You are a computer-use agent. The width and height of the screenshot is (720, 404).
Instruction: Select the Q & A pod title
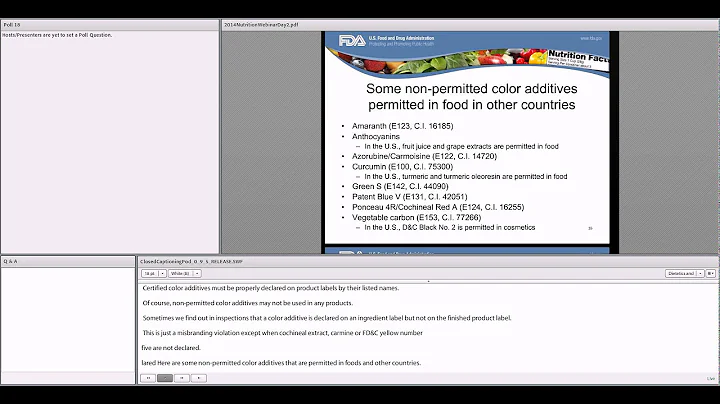[10, 261]
